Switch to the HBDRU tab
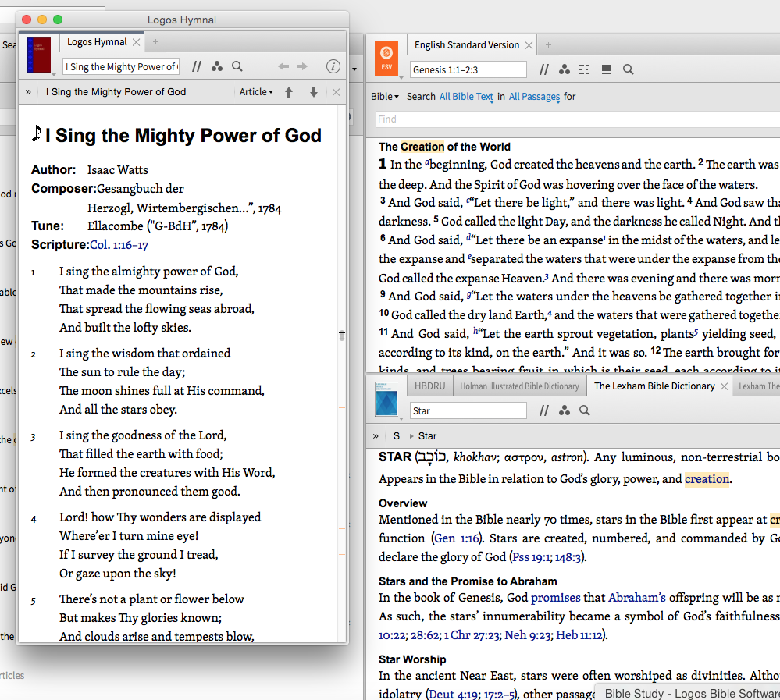780x700 pixels. [429, 386]
